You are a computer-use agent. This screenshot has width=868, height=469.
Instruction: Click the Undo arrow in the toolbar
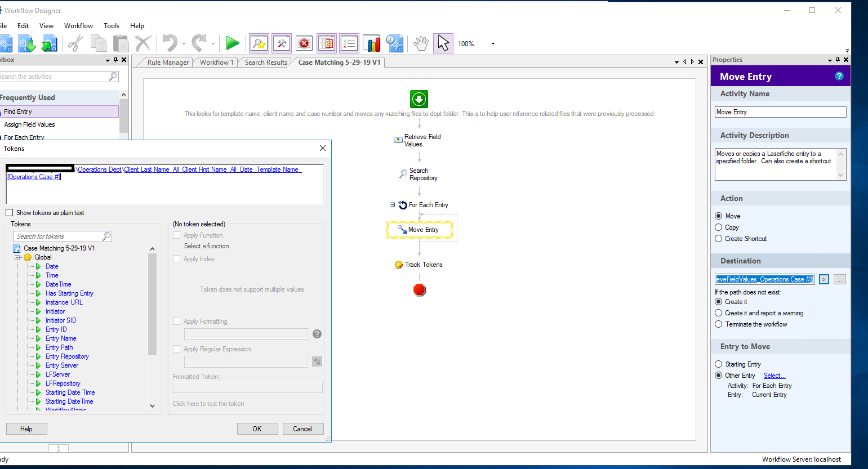(x=170, y=43)
